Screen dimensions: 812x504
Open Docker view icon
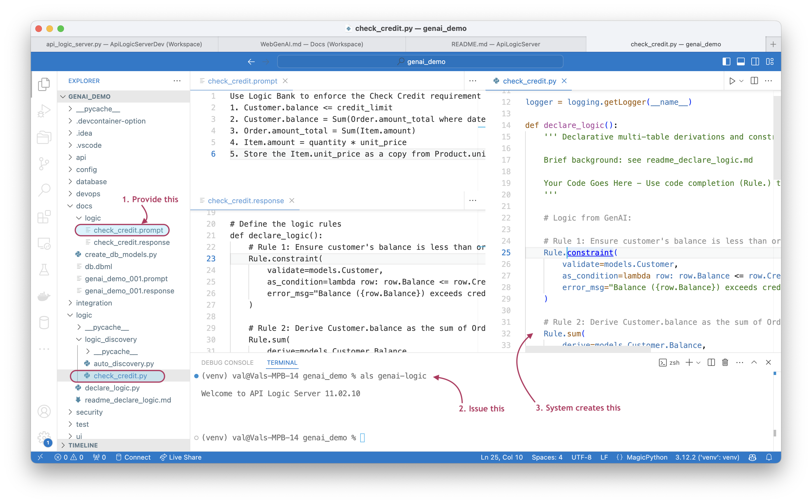point(44,296)
